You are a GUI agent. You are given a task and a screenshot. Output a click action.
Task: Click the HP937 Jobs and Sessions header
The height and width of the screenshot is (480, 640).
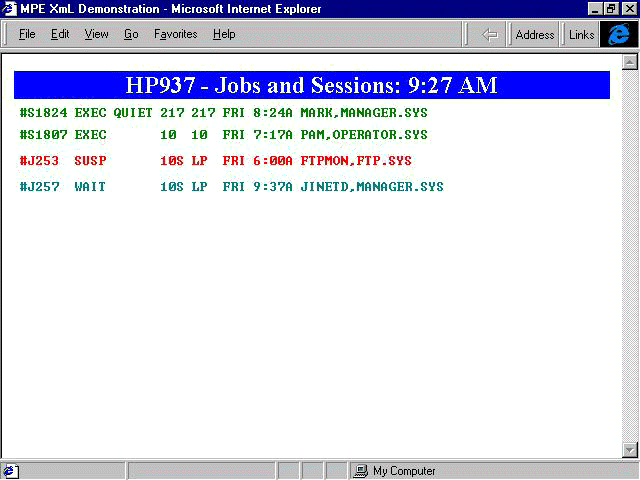311,85
